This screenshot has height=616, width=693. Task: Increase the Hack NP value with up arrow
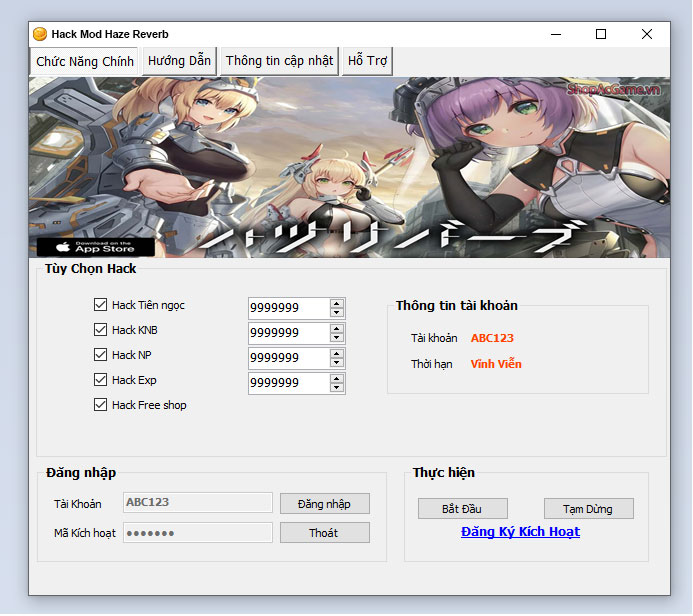pos(337,353)
